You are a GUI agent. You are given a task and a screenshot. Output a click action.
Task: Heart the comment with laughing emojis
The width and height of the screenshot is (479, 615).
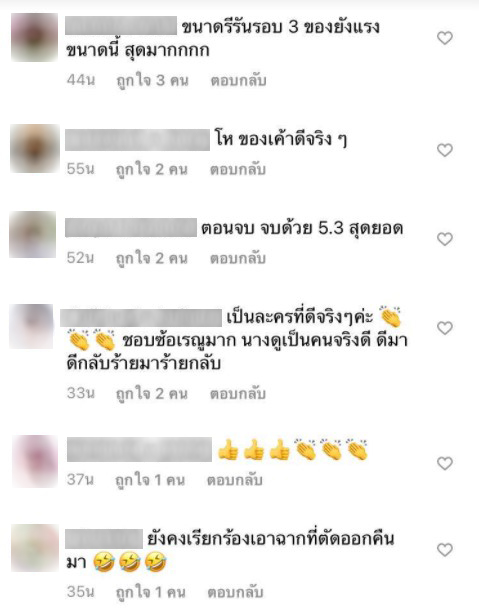point(445,550)
